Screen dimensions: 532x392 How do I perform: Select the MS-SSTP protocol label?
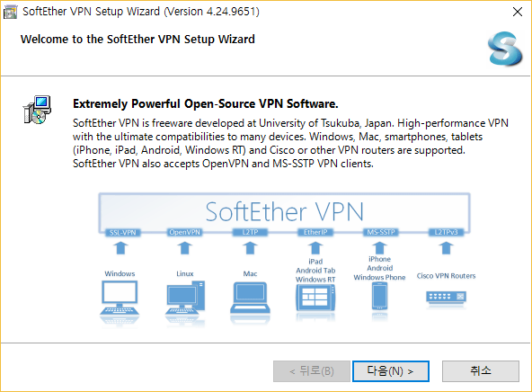pyautogui.click(x=381, y=232)
